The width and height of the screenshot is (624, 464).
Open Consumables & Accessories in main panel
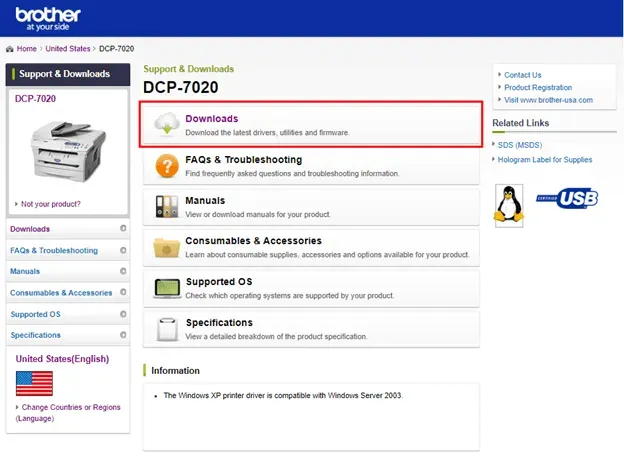tap(253, 241)
